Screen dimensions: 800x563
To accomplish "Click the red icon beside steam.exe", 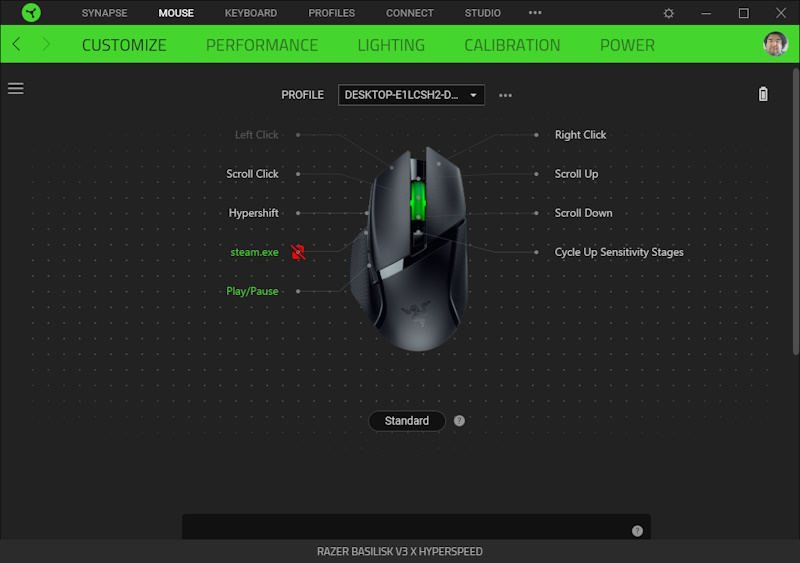I will tap(297, 252).
